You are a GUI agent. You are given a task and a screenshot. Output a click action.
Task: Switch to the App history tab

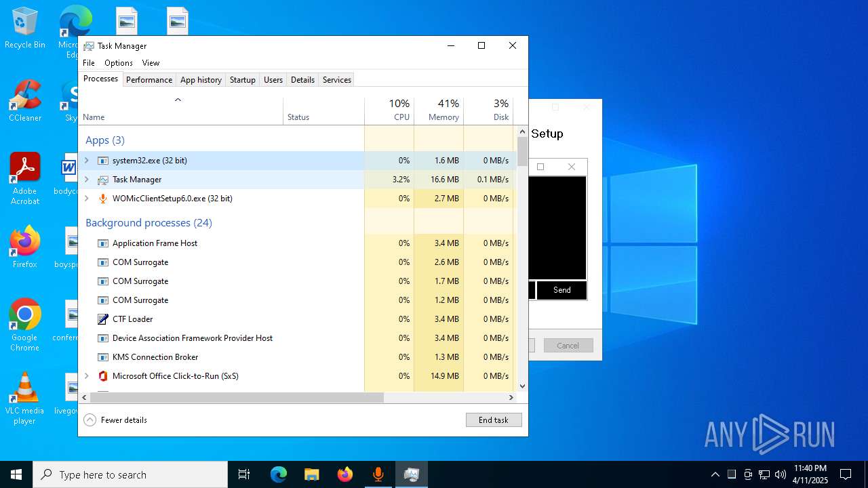pyautogui.click(x=201, y=80)
